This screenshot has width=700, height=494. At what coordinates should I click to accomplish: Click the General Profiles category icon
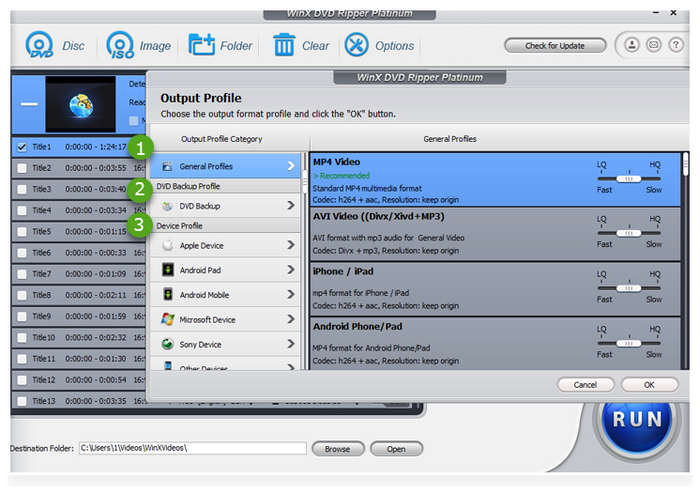(x=167, y=166)
